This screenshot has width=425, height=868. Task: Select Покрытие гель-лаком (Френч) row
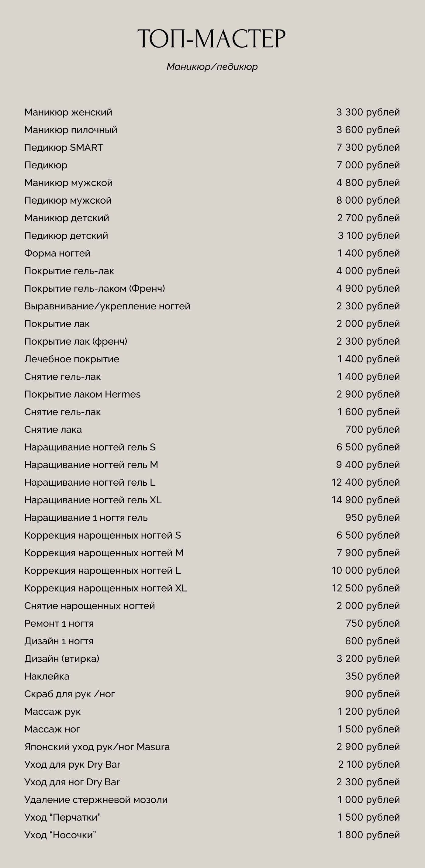(x=95, y=288)
